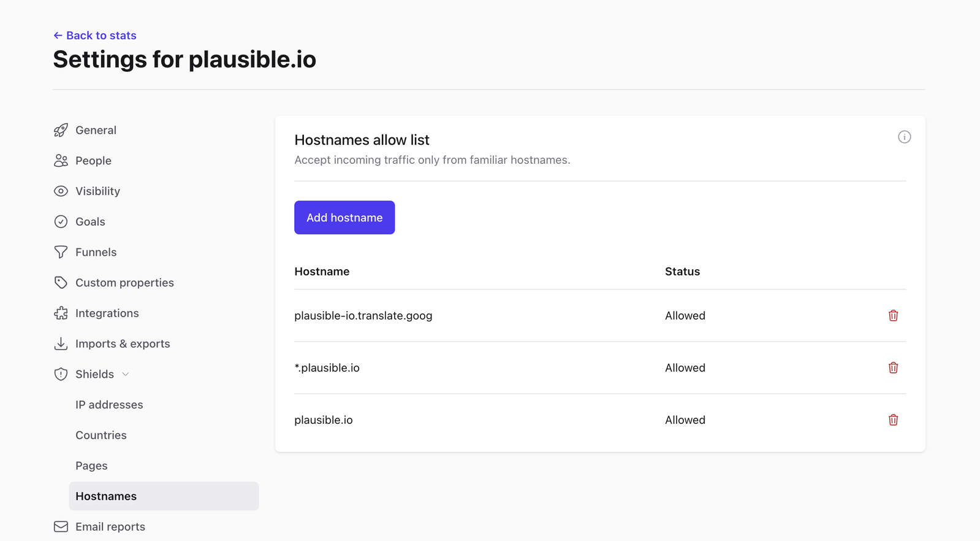The width and height of the screenshot is (980, 541).
Task: Collapse the Shields section chevron
Action: [126, 374]
